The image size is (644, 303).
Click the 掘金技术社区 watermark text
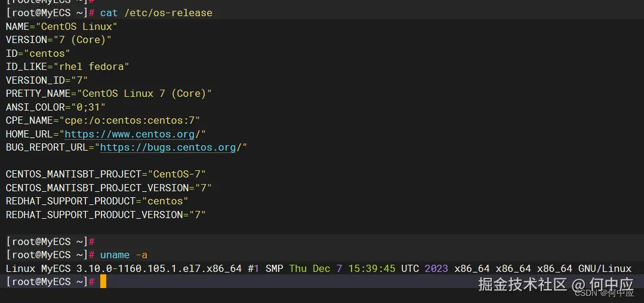click(x=522, y=283)
